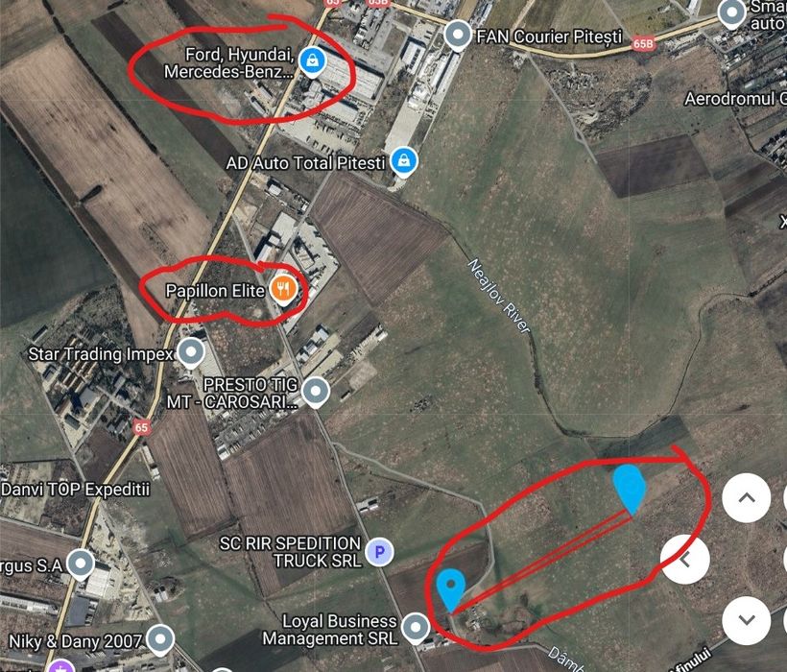The width and height of the screenshot is (787, 672).
Task: Select the Star Trading Impex map pin
Action: click(x=191, y=353)
